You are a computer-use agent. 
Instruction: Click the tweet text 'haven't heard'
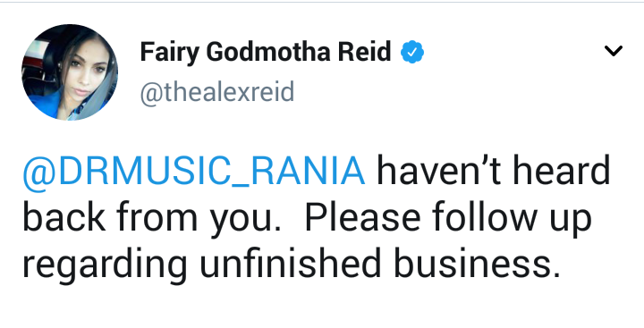[x=493, y=170]
